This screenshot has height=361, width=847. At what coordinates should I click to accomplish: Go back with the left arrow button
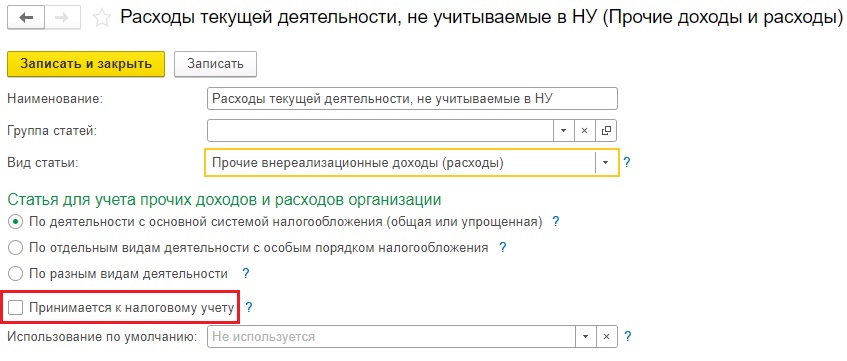coord(26,18)
